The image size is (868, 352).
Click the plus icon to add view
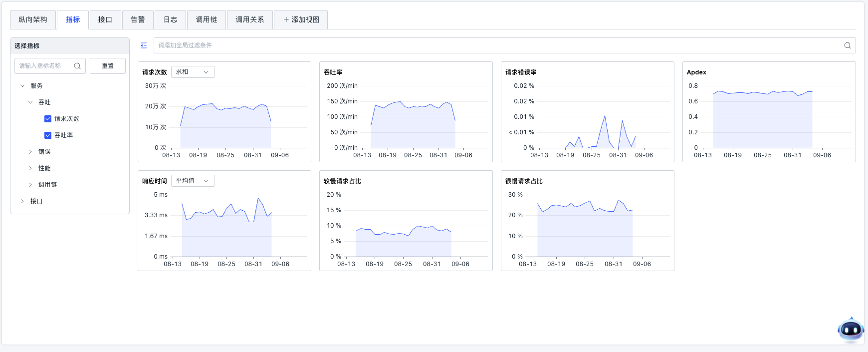286,19
